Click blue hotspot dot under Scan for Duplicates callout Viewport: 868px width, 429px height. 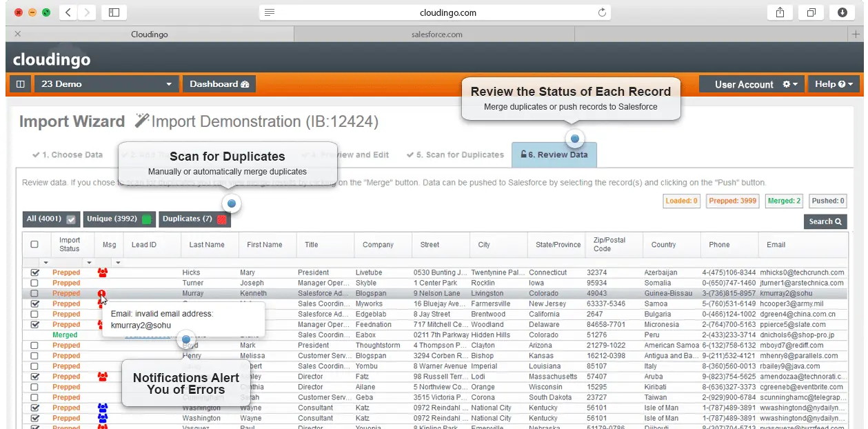pyautogui.click(x=232, y=203)
